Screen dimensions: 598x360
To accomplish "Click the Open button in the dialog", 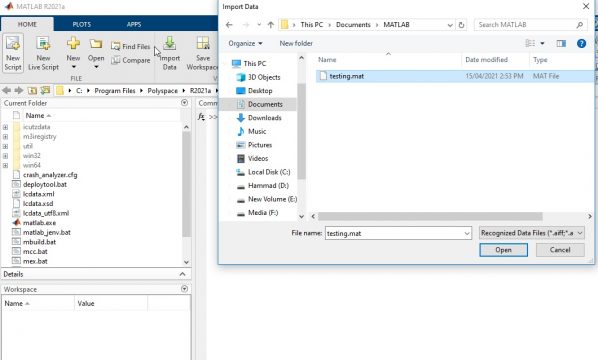I will (x=503, y=250).
